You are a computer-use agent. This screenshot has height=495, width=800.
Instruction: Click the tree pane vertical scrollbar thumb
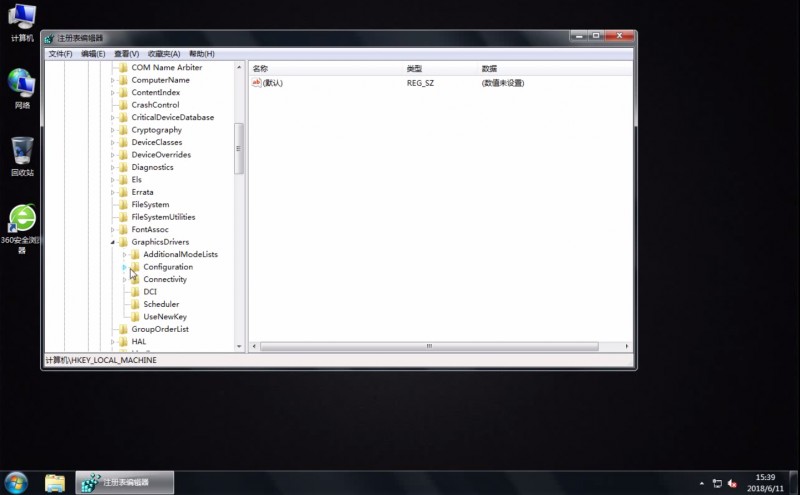(x=239, y=148)
